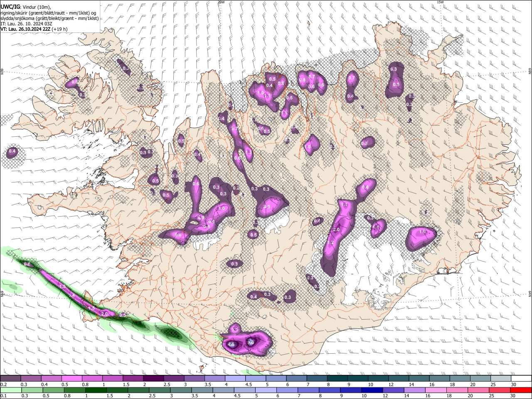Pick the dusky mauve 0.2 swatch in upper scale

click(10, 379)
